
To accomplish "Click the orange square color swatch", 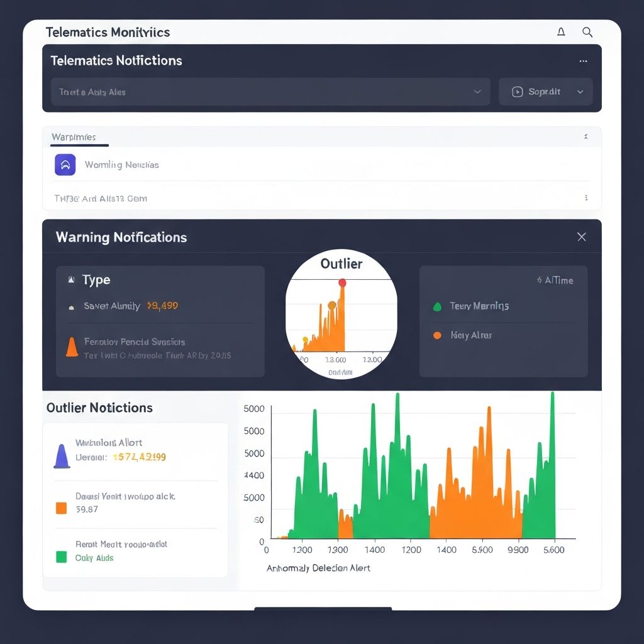I will click(61, 508).
